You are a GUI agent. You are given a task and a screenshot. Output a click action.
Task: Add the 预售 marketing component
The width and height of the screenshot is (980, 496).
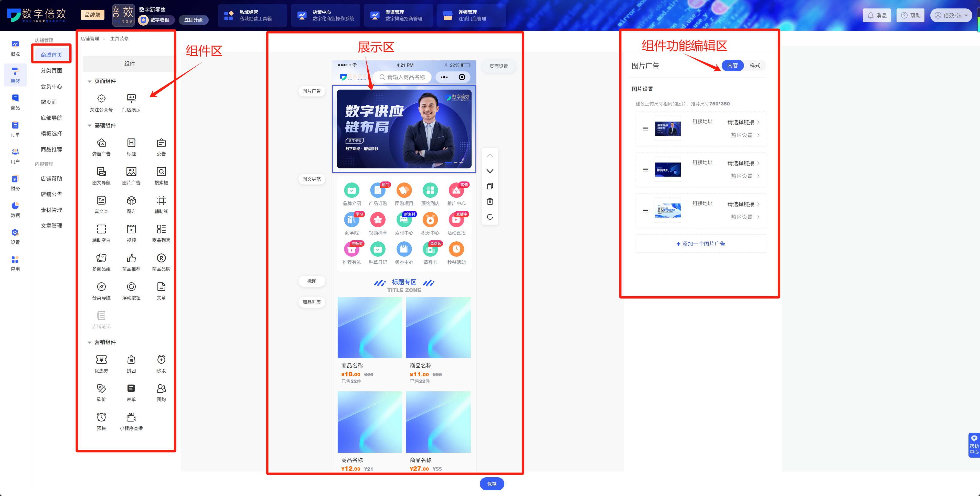point(101,422)
